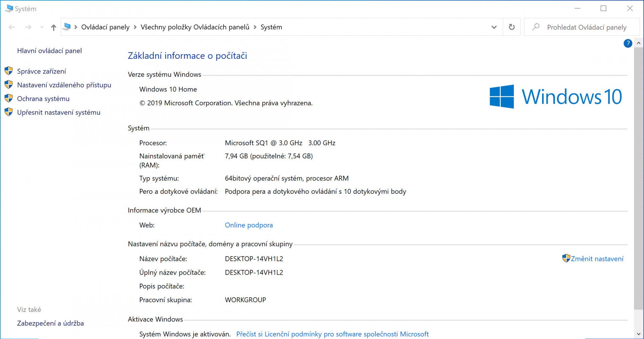This screenshot has height=339, width=644.
Task: Open Online podpora web link
Action: 249,225
